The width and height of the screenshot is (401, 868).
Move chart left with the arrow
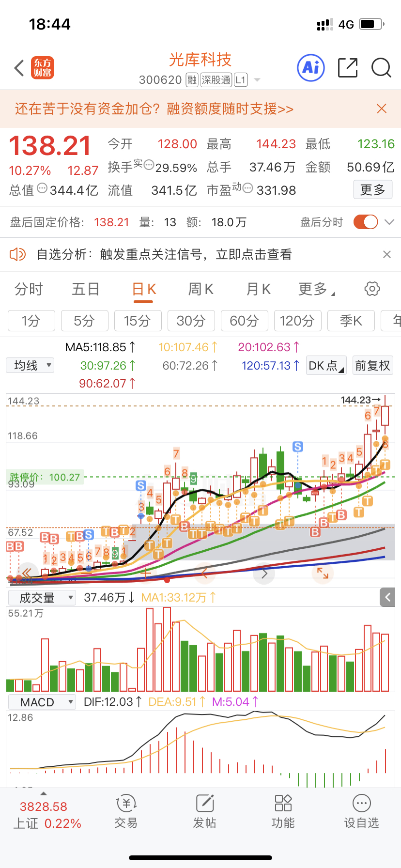204,574
